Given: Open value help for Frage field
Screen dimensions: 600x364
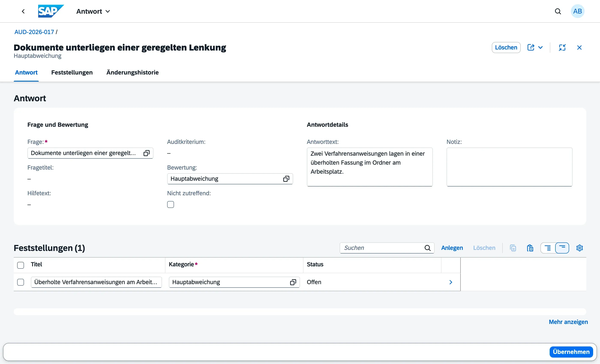Looking at the screenshot, I should tap(146, 153).
